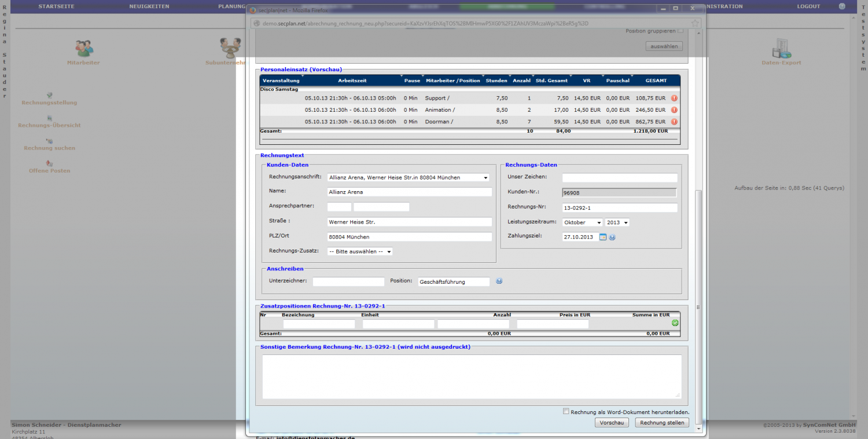Click the Veranstaltung column header
This screenshot has width=868, height=439.
[x=281, y=81]
